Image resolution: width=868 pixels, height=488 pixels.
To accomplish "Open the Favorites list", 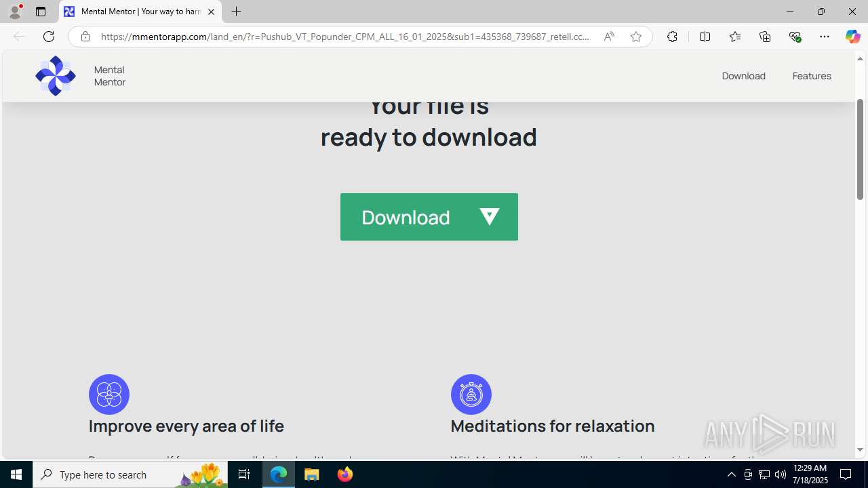I will 734,37.
